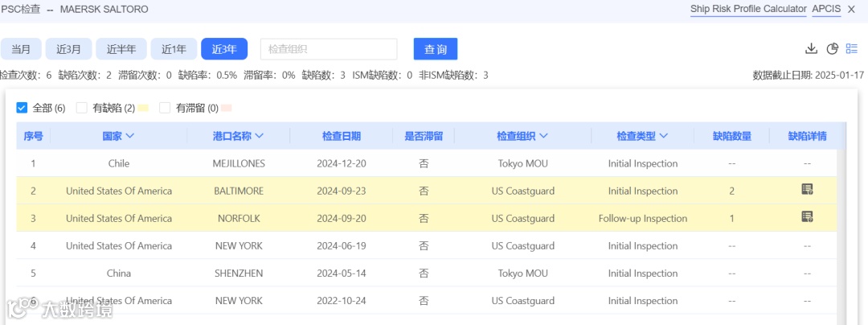The image size is (868, 325).
Task: Click the 查询 search button
Action: click(x=436, y=49)
